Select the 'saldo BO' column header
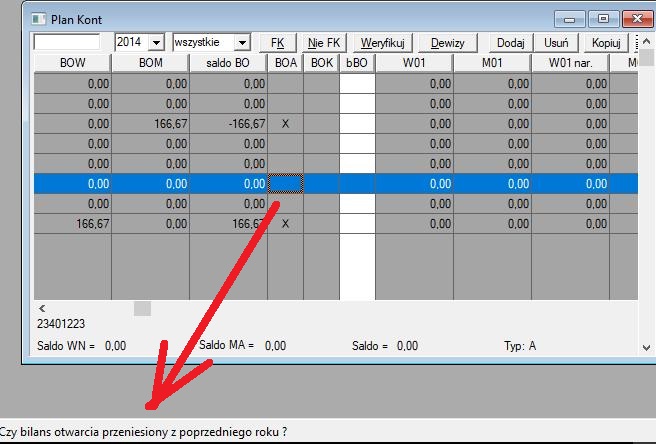The height and width of the screenshot is (444, 656). [229, 63]
